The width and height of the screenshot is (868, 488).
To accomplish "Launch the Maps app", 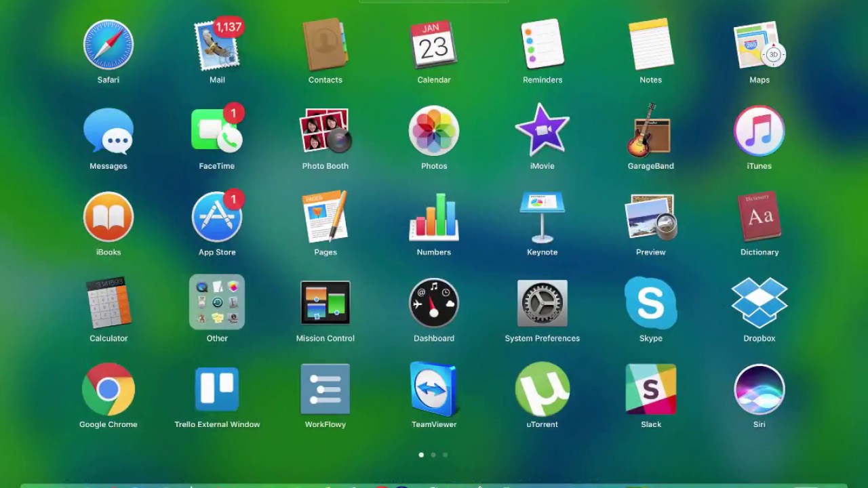I will pos(759,45).
